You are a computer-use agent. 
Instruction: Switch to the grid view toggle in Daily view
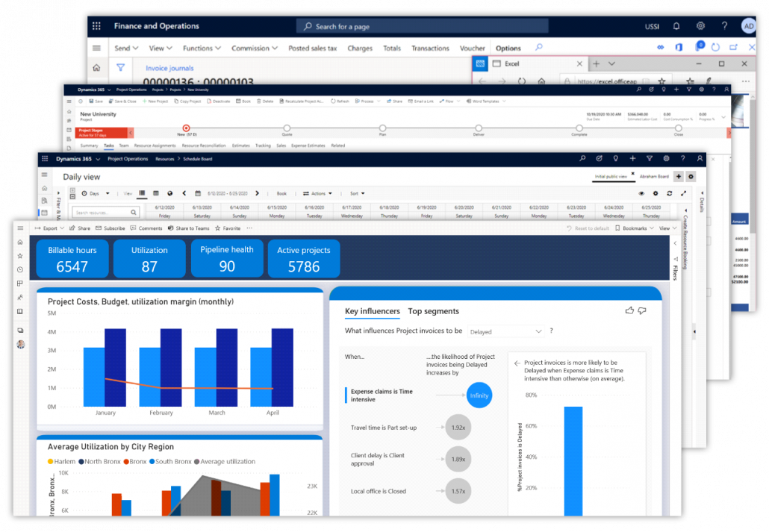tap(156, 193)
